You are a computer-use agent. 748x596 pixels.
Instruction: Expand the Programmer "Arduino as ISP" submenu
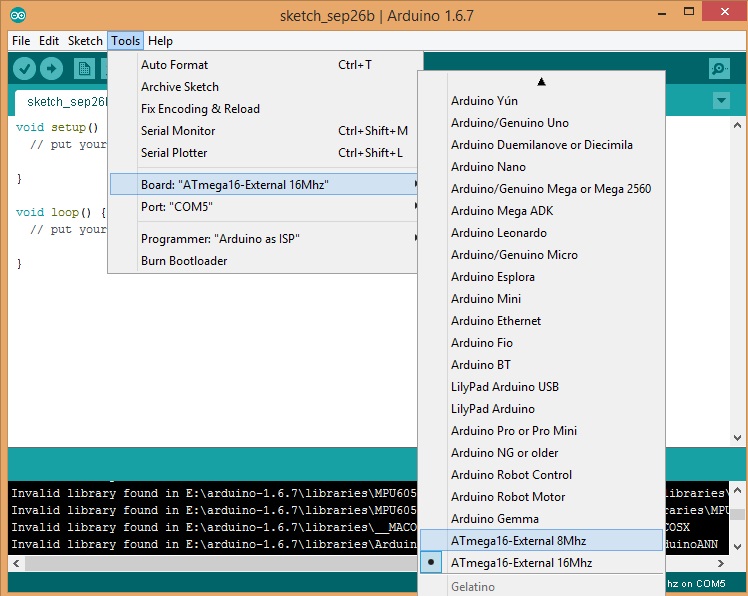point(265,239)
